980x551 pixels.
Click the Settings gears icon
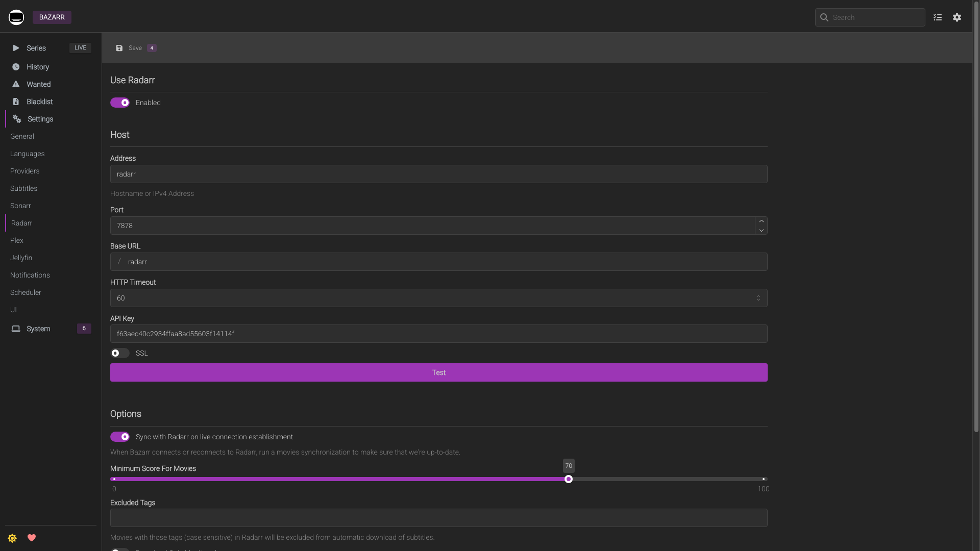[x=17, y=119]
